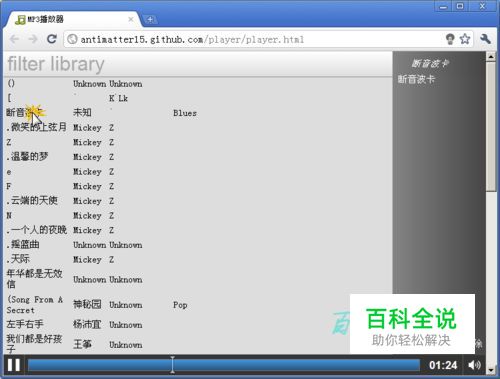Screen dimensions: 500x379
Task: Open a new tab with plus button
Action: coord(150,20)
